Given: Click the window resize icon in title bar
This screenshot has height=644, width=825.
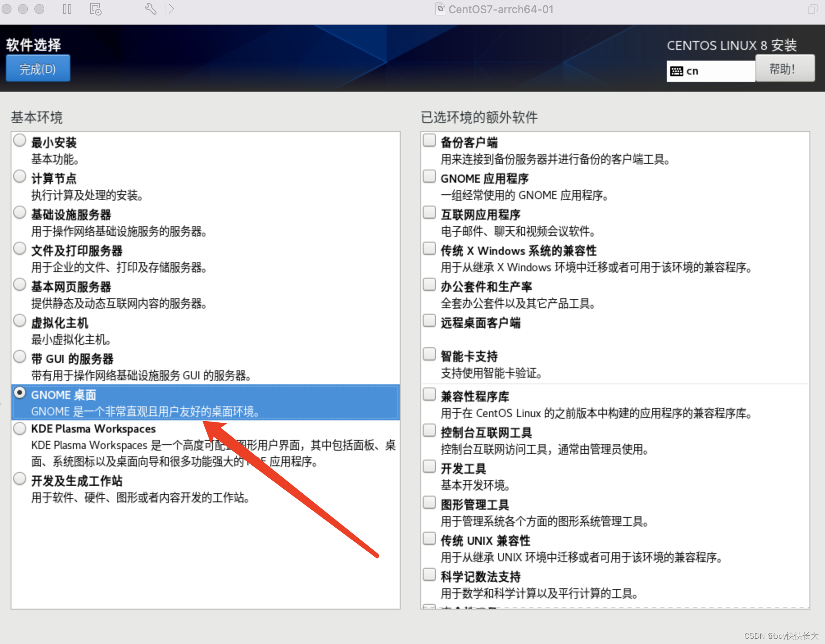Looking at the screenshot, I should (x=812, y=9).
